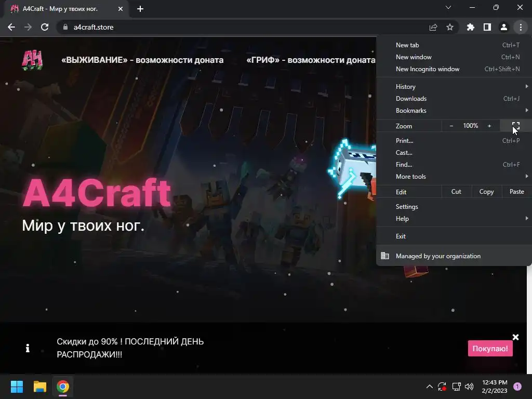532x399 pixels.
Task: Click the forward navigation arrow
Action: 28,27
